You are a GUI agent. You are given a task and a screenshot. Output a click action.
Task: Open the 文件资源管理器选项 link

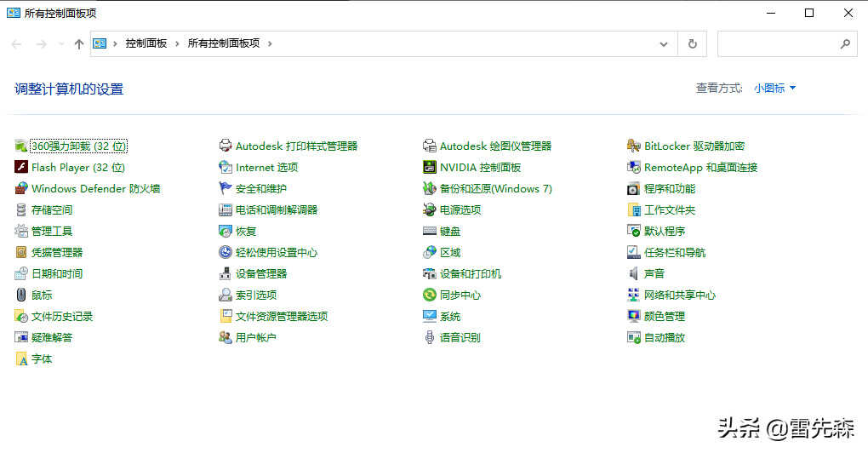click(x=282, y=316)
